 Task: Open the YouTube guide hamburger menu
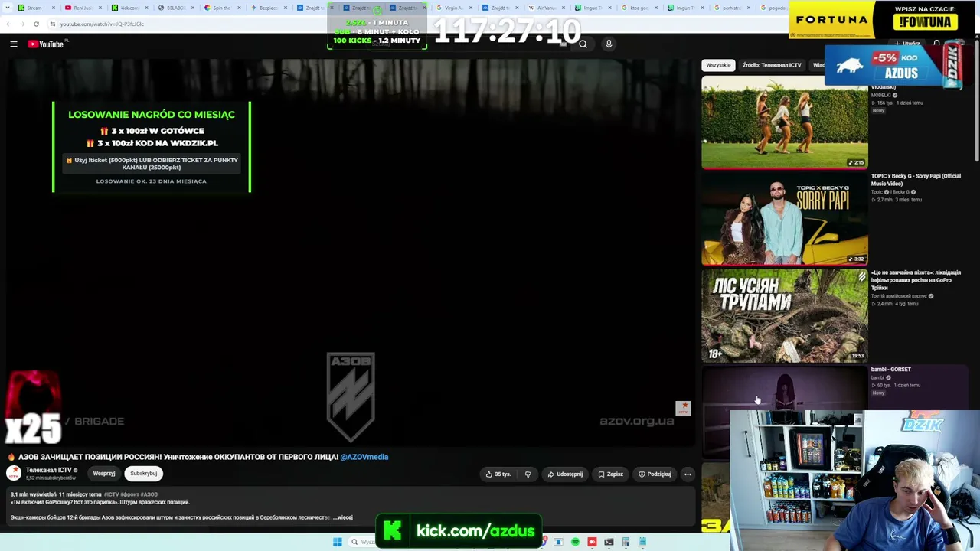(14, 44)
